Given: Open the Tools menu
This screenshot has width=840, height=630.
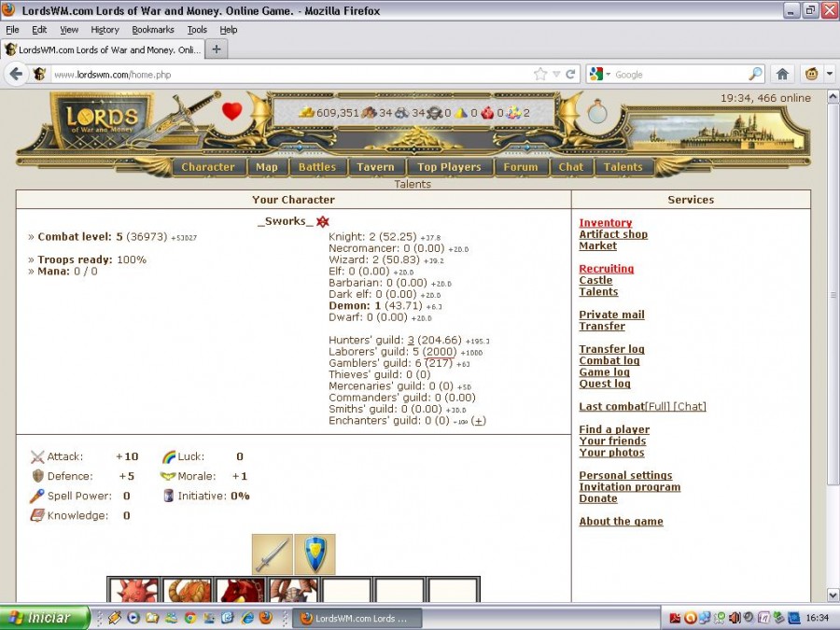Looking at the screenshot, I should (197, 30).
